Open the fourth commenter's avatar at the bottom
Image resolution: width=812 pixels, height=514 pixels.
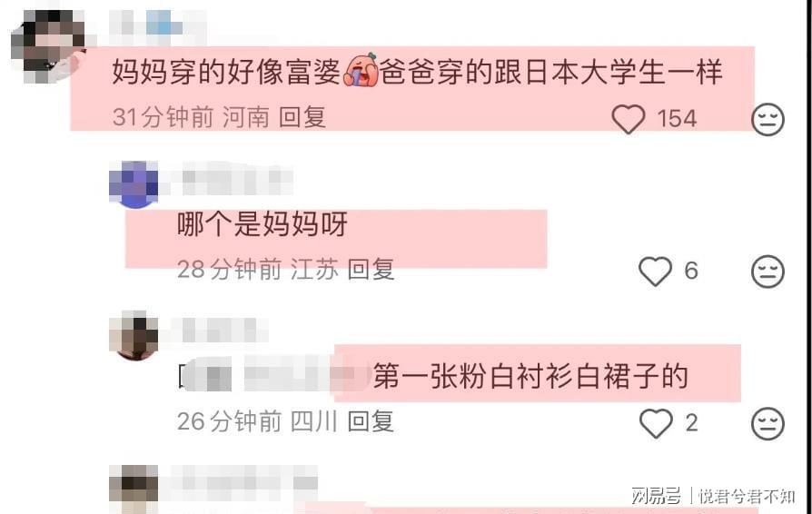pos(134,489)
